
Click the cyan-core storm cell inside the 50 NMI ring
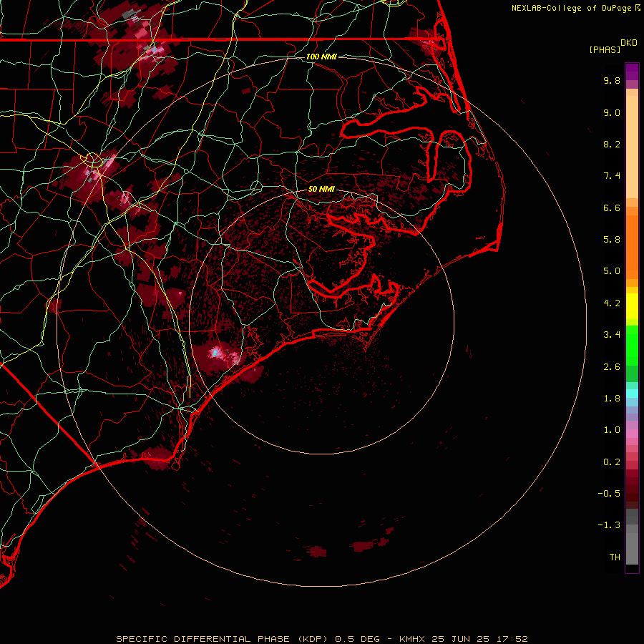tap(215, 352)
